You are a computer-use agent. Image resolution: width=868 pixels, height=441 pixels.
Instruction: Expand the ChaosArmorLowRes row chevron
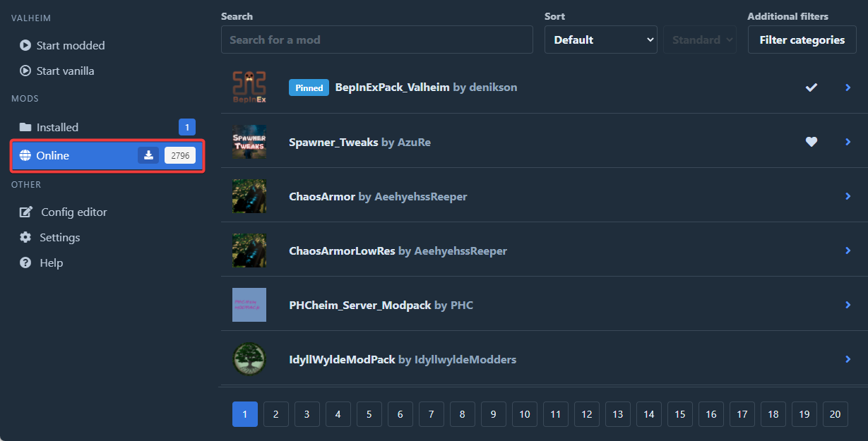(x=848, y=250)
